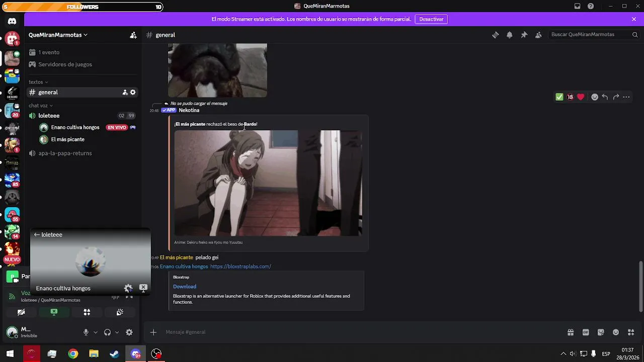Open general channel settings gear
Screen dimensions: 644x362
point(133,93)
